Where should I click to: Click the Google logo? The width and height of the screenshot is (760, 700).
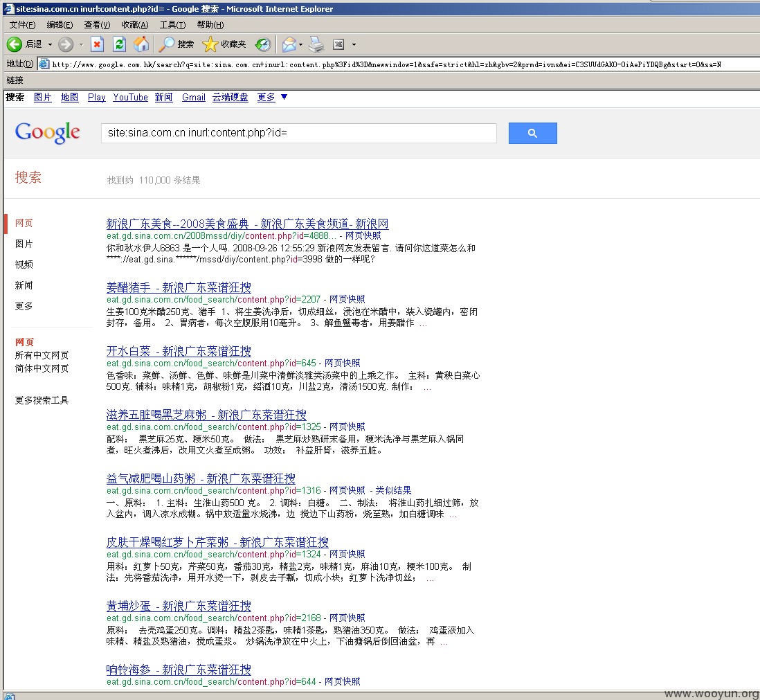tap(48, 132)
